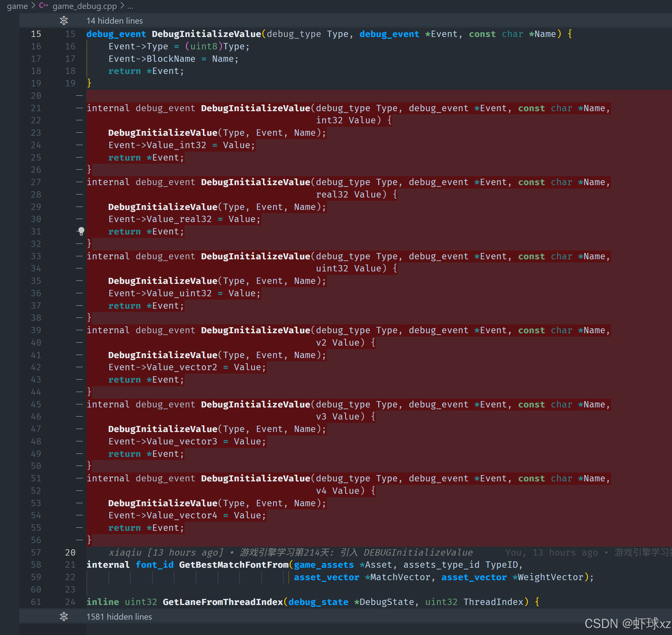This screenshot has width=672, height=635.
Task: Click modified line number 20 in gutter
Action: pyautogui.click(x=70, y=552)
